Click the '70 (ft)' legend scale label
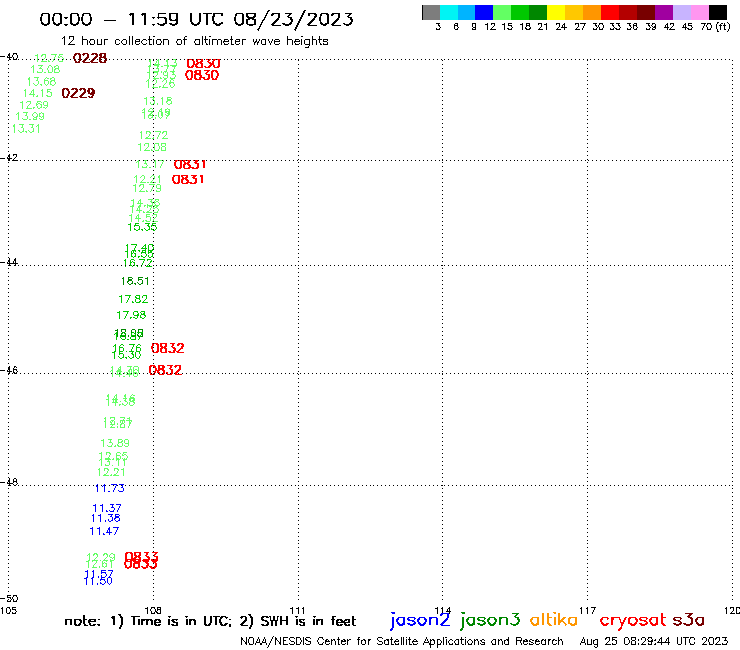This screenshot has height=650, width=740. 715,26
